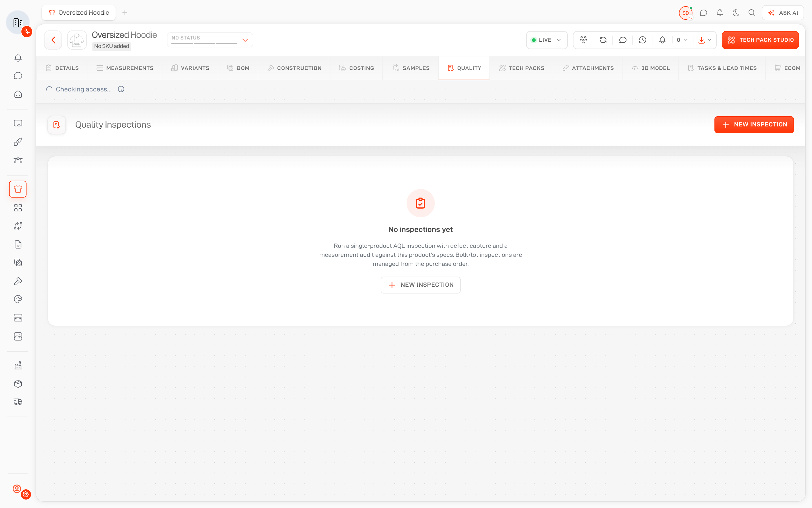Image resolution: width=812 pixels, height=508 pixels.
Task: Open the TASKS & LEAD TIMES tab
Action: pos(722,68)
